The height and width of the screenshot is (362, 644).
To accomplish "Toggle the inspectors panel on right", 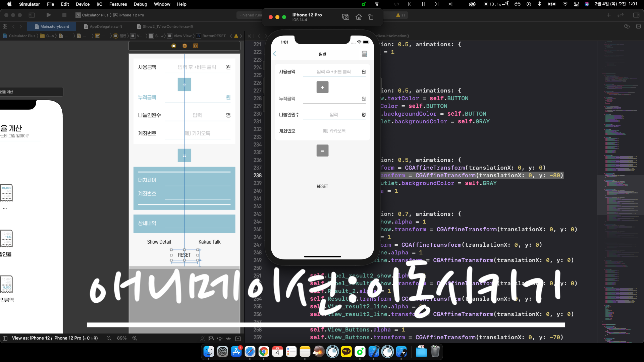I will (636, 15).
